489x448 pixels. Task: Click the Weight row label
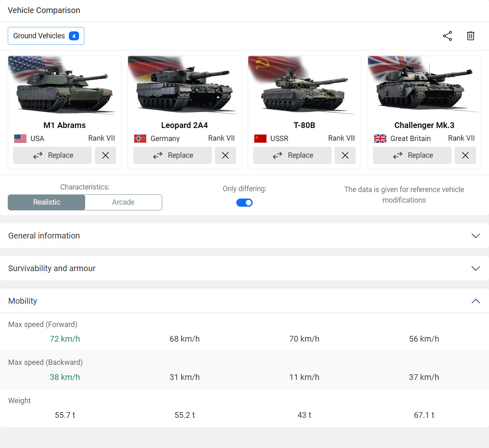pyautogui.click(x=20, y=401)
